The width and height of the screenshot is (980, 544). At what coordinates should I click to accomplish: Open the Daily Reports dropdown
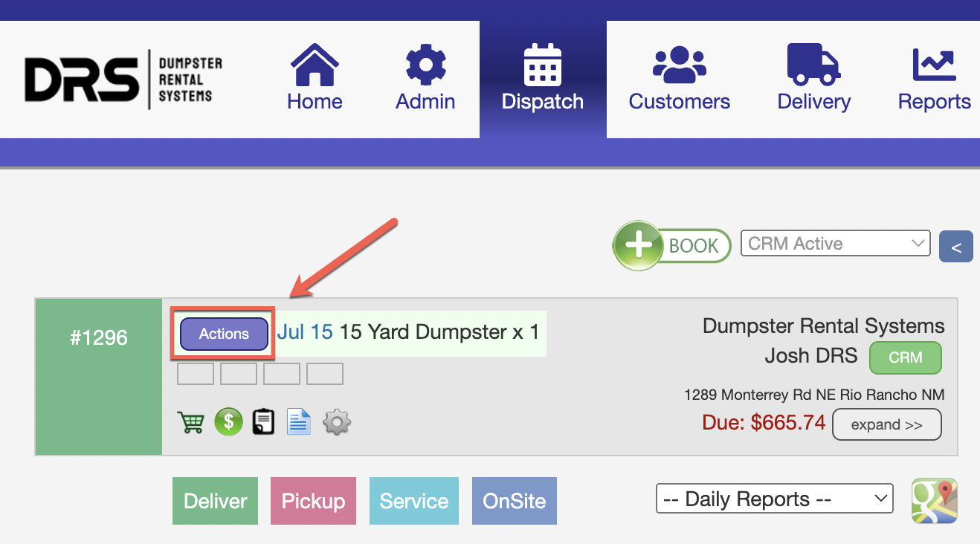[774, 499]
